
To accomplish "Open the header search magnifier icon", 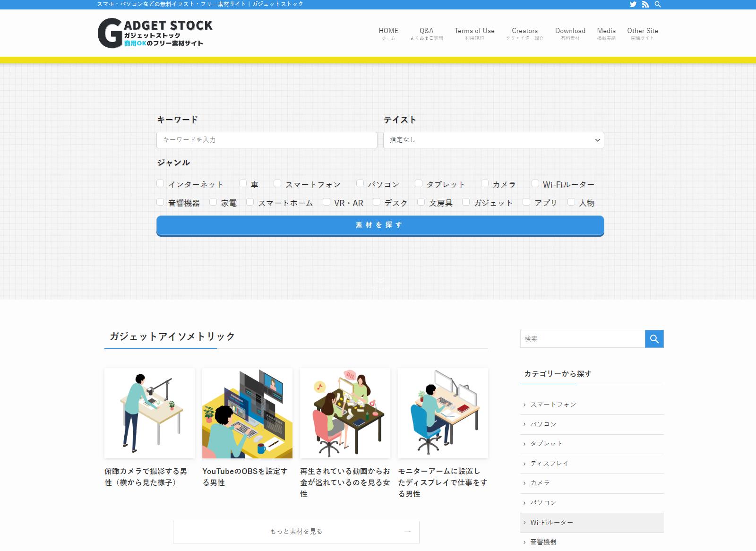I will pos(658,4).
